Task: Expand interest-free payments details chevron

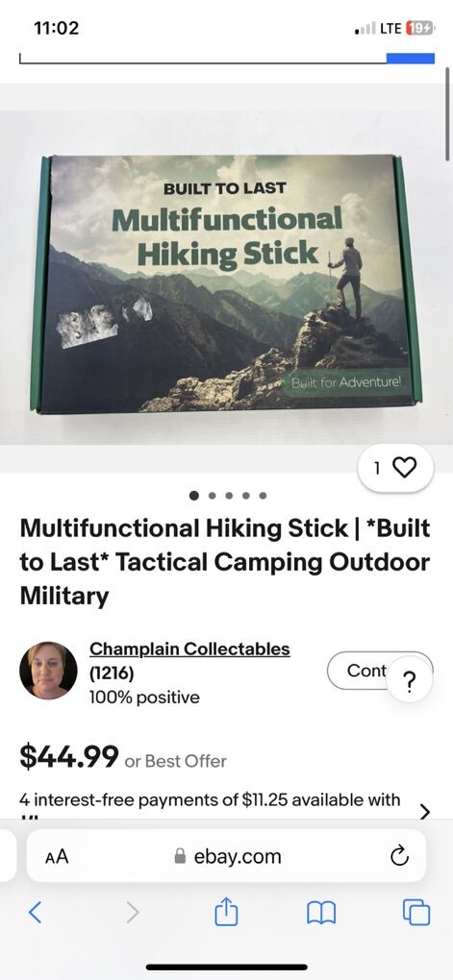Action: (x=425, y=812)
